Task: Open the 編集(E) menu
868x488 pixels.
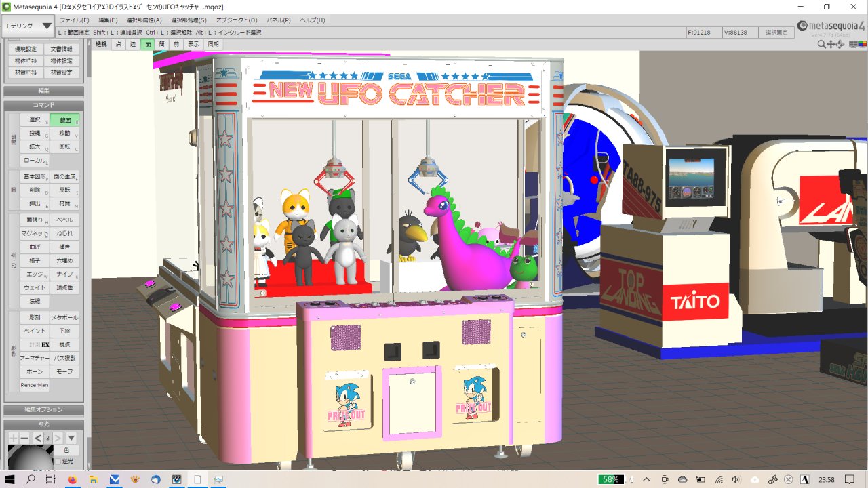Action: click(x=108, y=20)
